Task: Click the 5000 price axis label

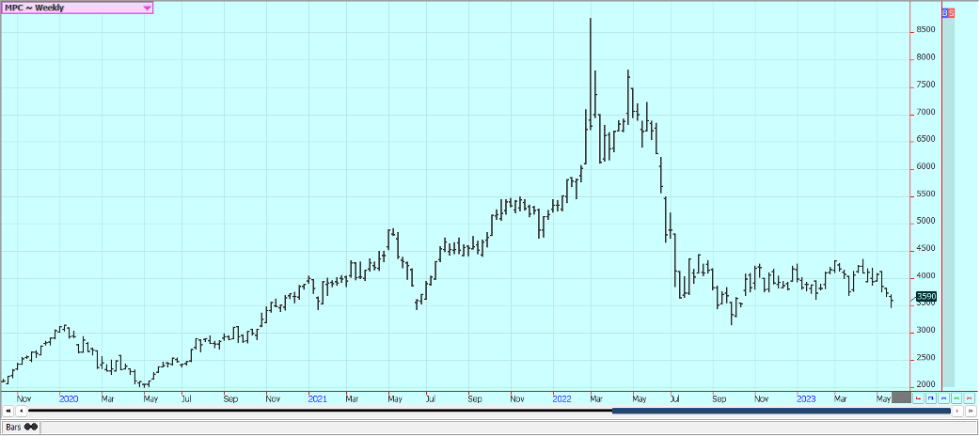Action: click(925, 221)
